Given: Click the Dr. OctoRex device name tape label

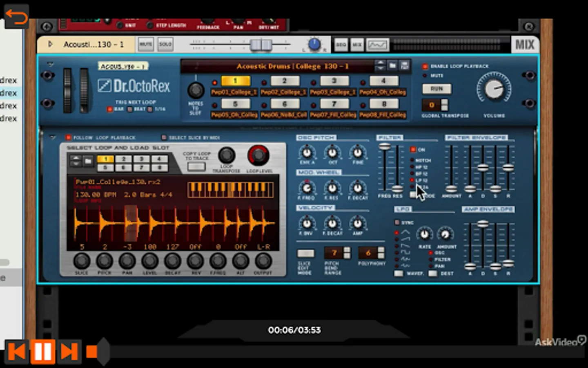Looking at the screenshot, I should click(x=122, y=66).
